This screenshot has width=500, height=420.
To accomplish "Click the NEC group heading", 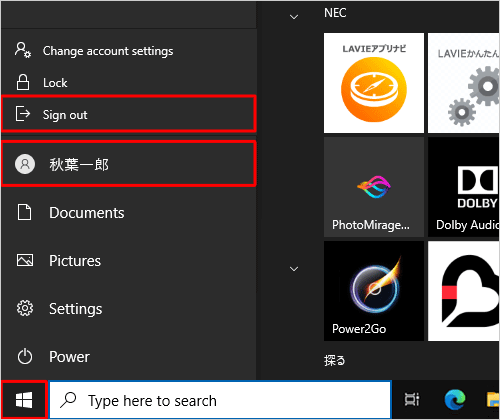I will [335, 13].
